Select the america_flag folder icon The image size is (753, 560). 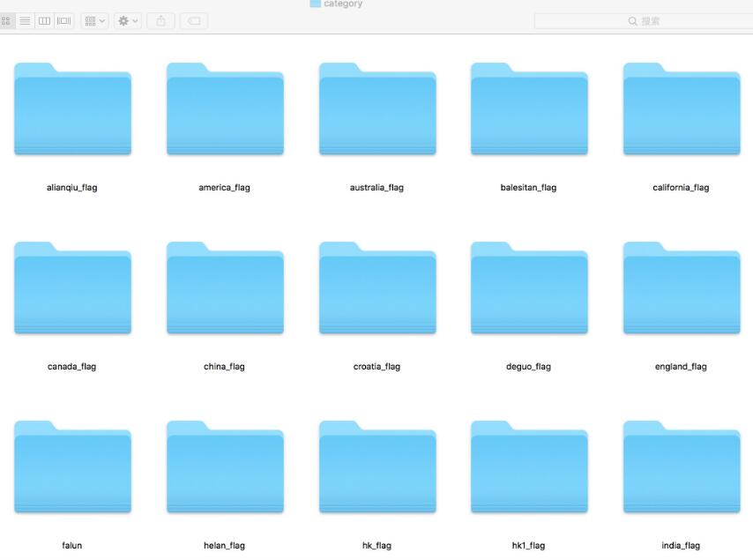225,109
